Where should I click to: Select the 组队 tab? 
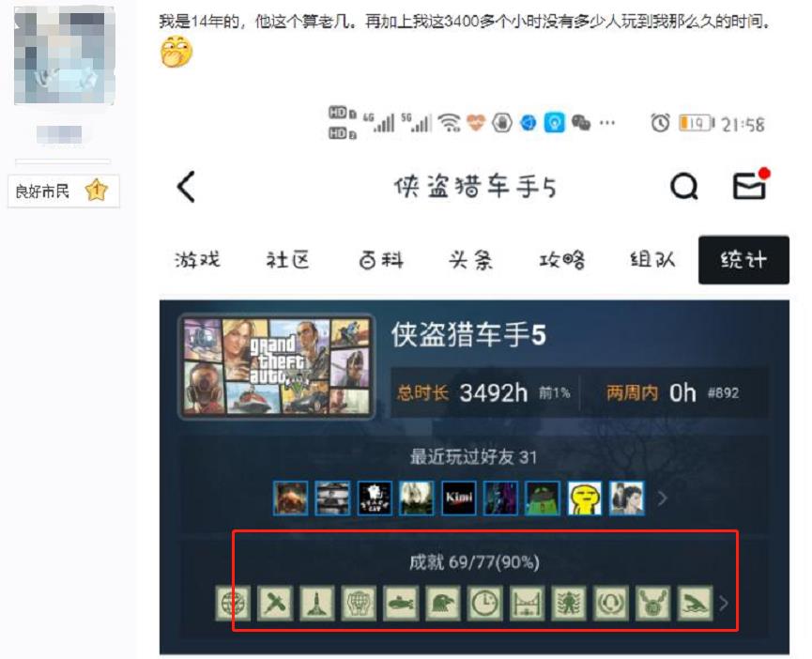[x=652, y=260]
